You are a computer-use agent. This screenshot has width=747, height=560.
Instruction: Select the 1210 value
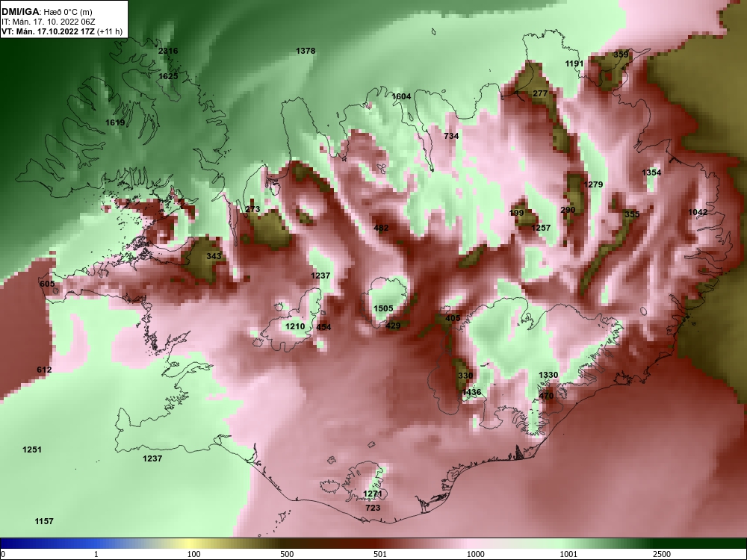295,327
